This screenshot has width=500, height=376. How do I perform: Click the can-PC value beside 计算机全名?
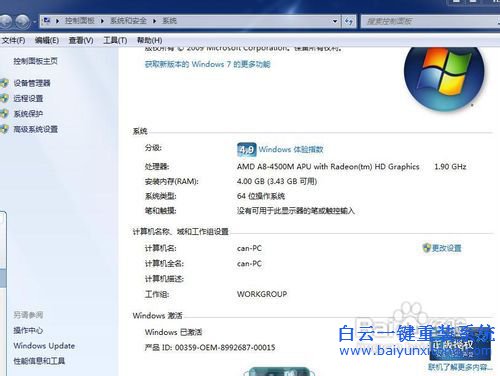point(249,264)
